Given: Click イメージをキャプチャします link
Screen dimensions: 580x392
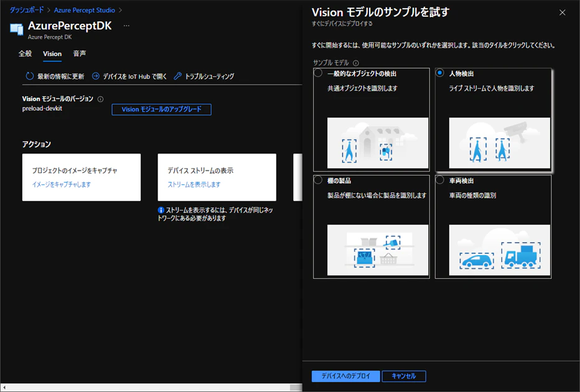Looking at the screenshot, I should click(62, 184).
